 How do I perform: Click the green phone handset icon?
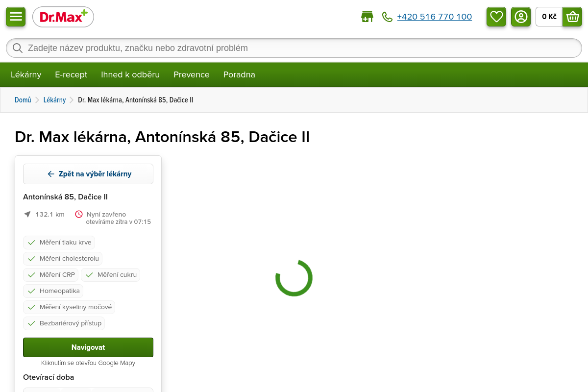click(387, 17)
